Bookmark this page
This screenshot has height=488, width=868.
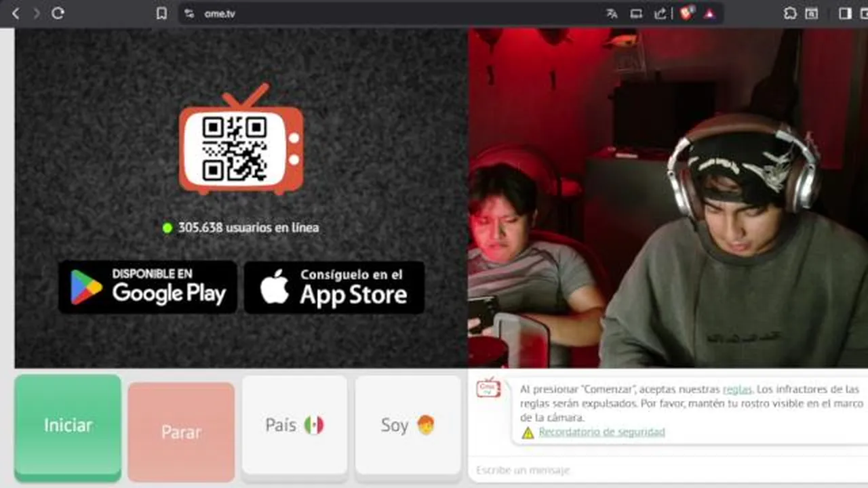[x=161, y=13]
